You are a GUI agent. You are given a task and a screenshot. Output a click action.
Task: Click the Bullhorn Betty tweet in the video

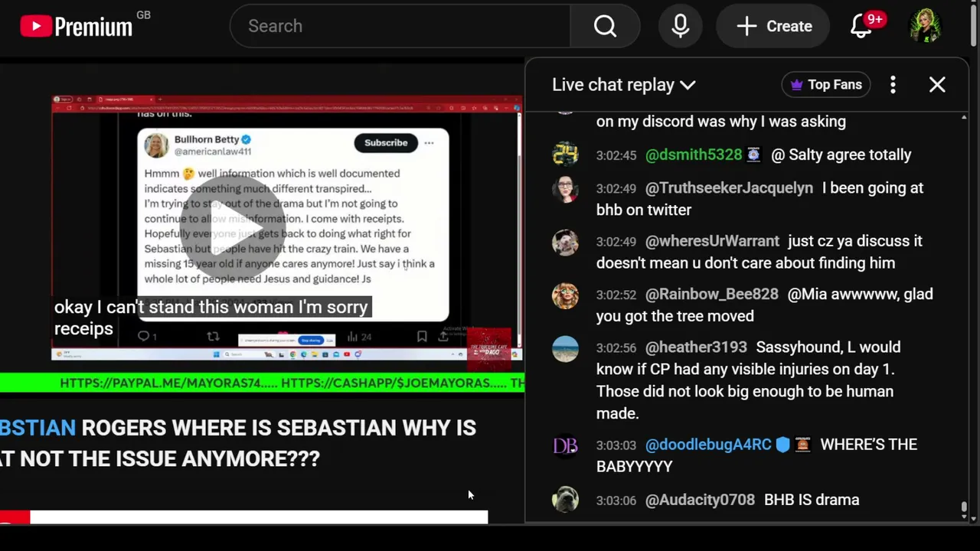293,224
